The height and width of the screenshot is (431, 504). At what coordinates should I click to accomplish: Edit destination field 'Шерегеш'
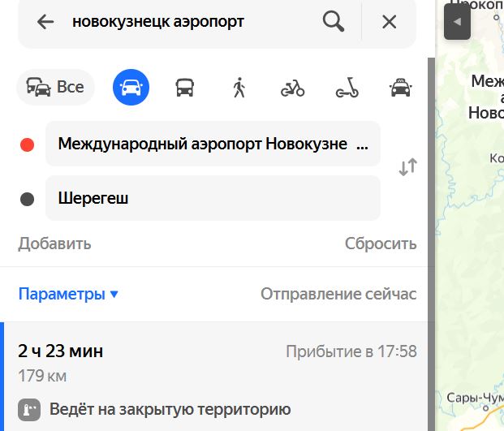tap(213, 198)
